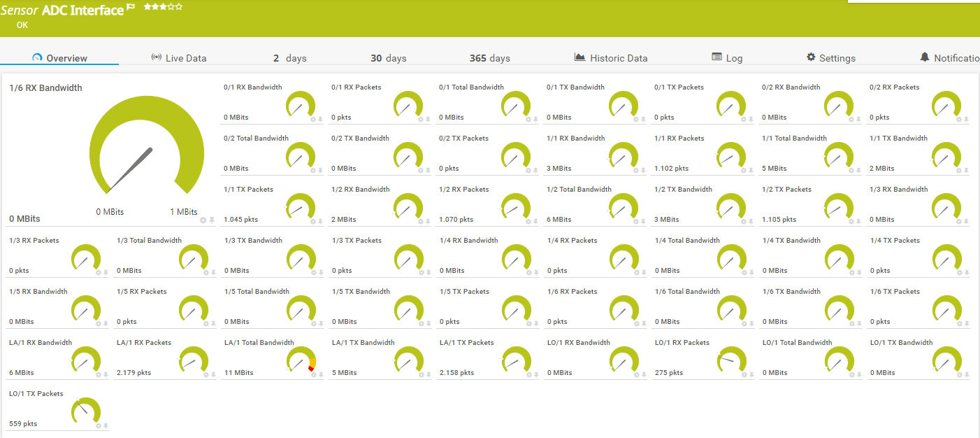The width and height of the screenshot is (980, 438).
Task: Click the '275 pkts' value under LO/1 RX Packets
Action: click(x=669, y=373)
